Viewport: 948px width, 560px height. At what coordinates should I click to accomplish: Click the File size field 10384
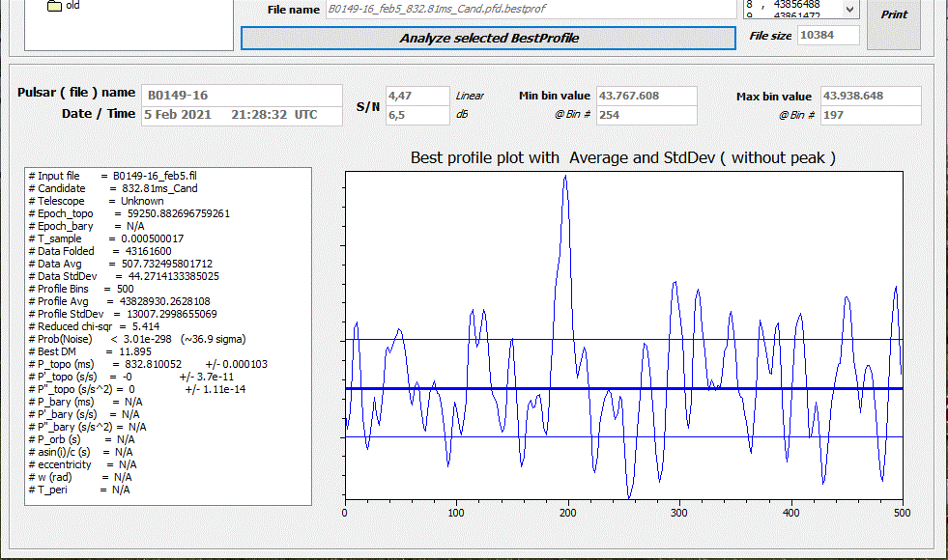point(828,35)
